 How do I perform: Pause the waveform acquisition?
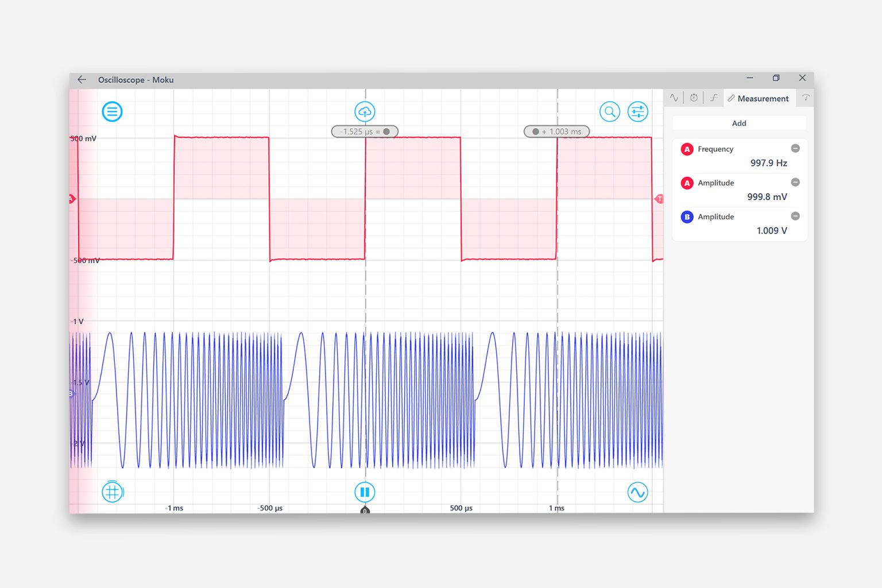365,492
